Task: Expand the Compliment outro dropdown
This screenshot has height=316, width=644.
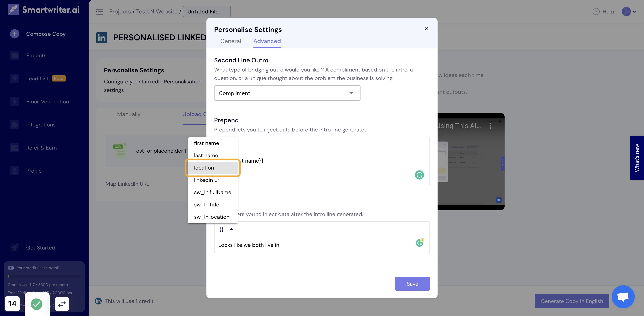Action: click(287, 93)
